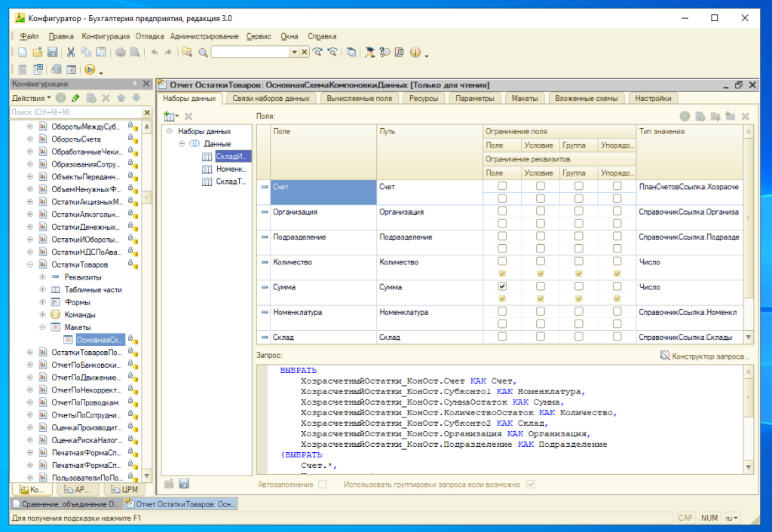Check the Группа checkbox for Организация field
Screen dimensions: 772x532
(x=578, y=212)
